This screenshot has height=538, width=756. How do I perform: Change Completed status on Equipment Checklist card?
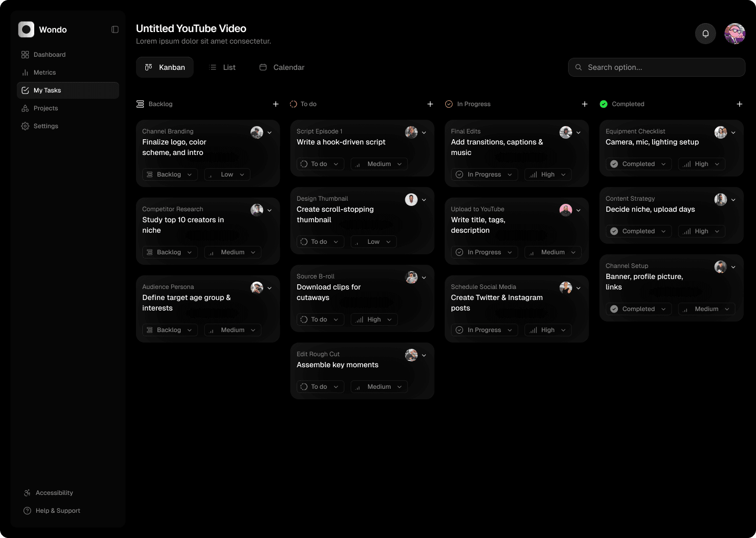pyautogui.click(x=638, y=164)
